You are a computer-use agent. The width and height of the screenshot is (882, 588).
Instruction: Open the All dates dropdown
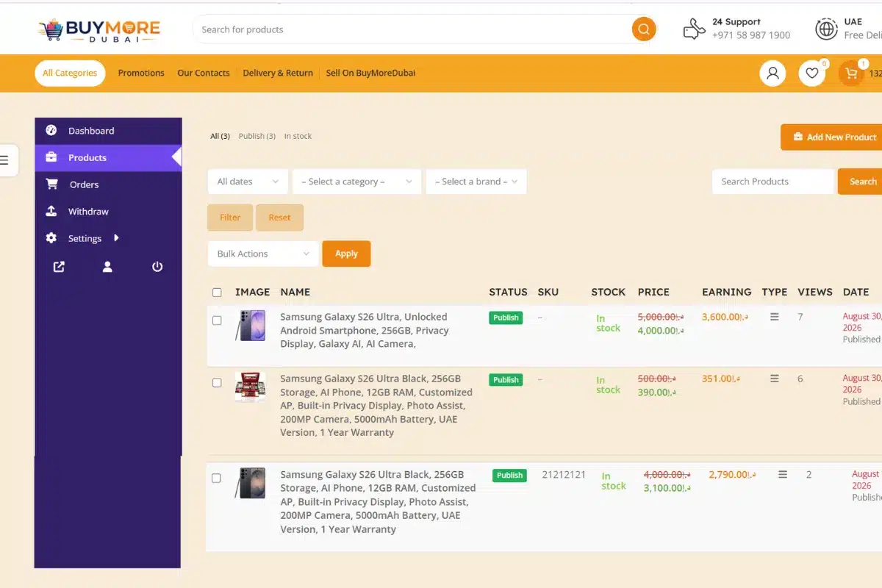[248, 182]
